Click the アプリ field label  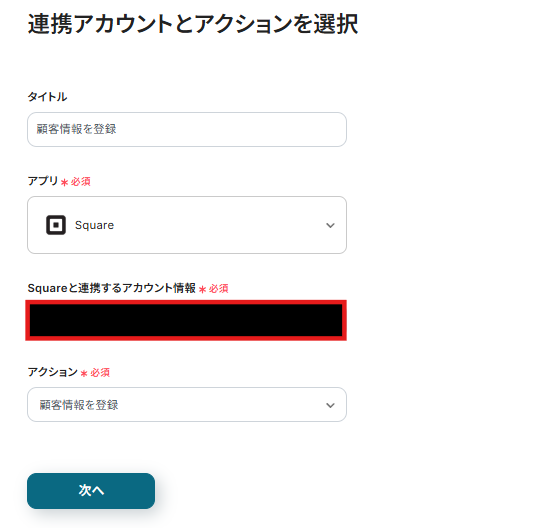tap(43, 181)
